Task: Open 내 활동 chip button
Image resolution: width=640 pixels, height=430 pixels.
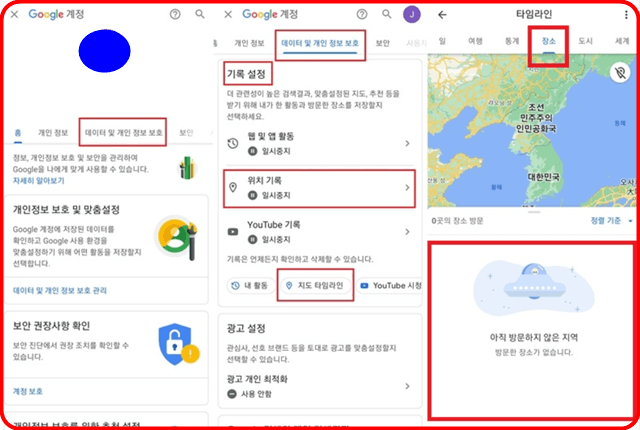Action: (x=250, y=286)
